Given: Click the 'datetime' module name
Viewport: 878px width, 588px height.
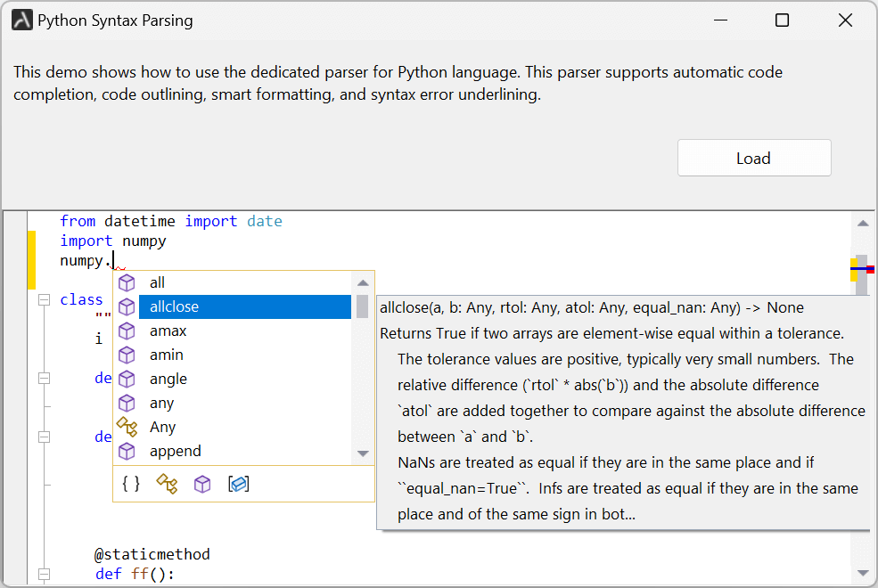Looking at the screenshot, I should click(139, 222).
